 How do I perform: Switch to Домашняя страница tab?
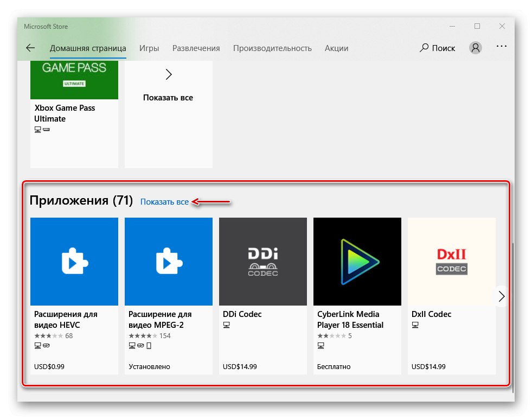tap(88, 48)
